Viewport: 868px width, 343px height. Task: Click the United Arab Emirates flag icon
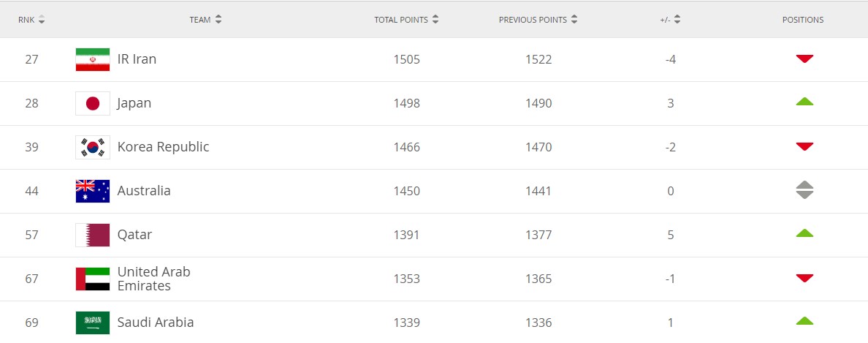click(x=93, y=279)
